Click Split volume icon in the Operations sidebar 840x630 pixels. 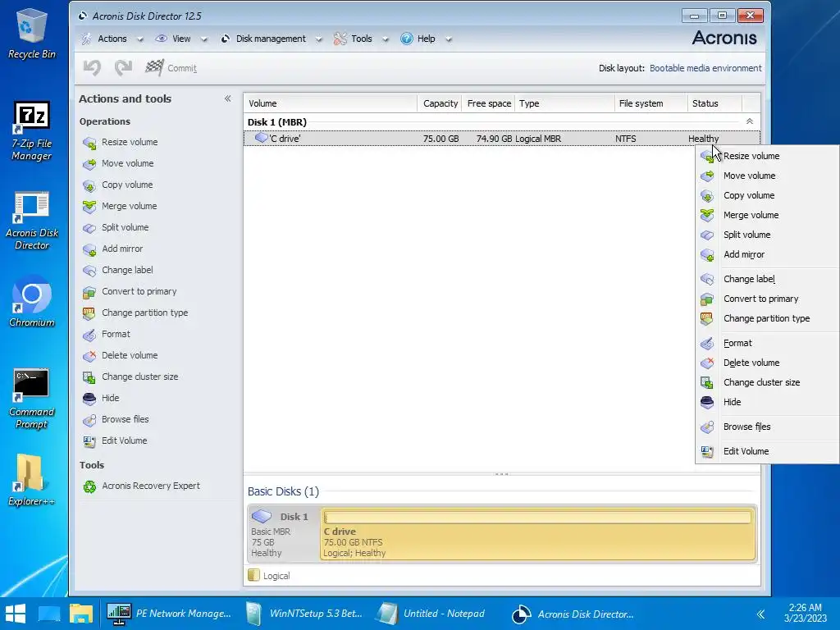pos(89,228)
